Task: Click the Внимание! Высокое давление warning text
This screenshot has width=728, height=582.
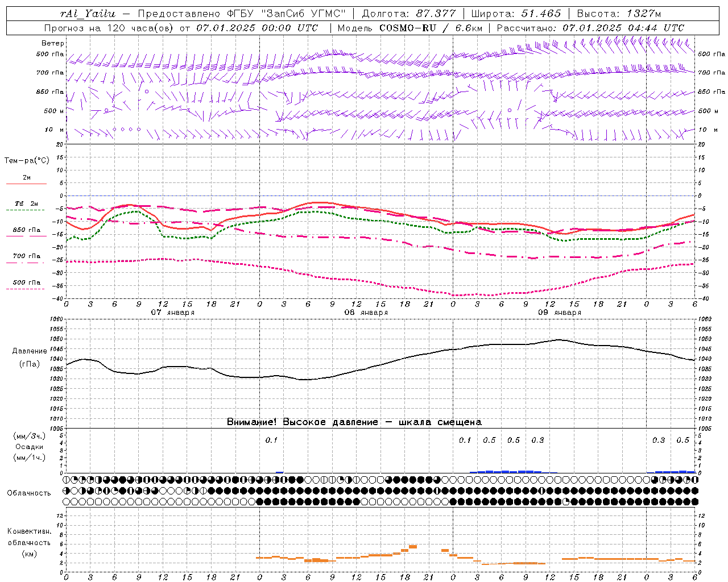Action: (354, 422)
